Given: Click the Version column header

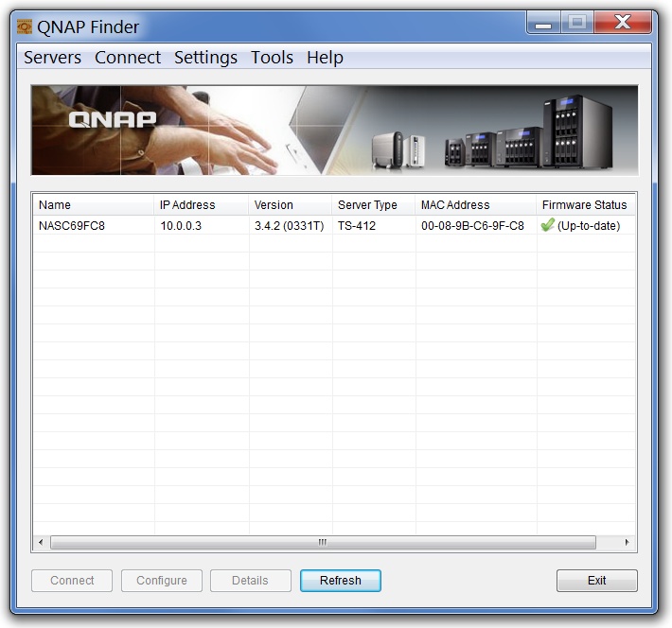Looking at the screenshot, I should tap(289, 205).
